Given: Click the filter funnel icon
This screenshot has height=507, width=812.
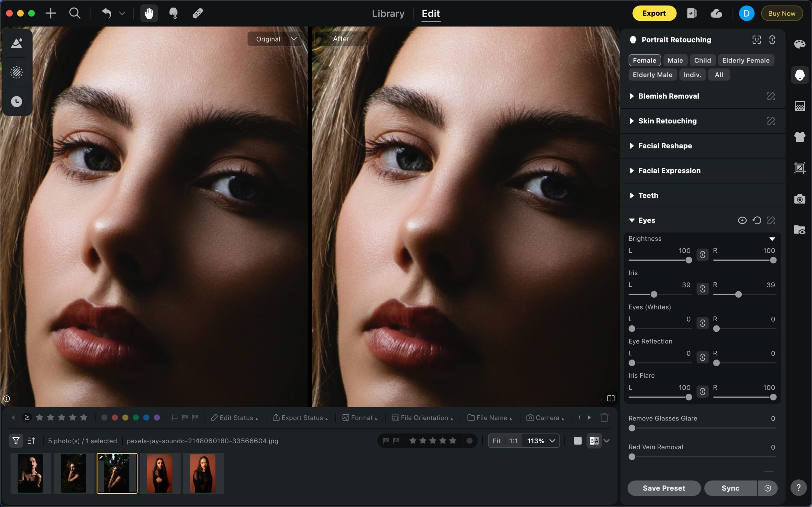Looking at the screenshot, I should (x=16, y=441).
